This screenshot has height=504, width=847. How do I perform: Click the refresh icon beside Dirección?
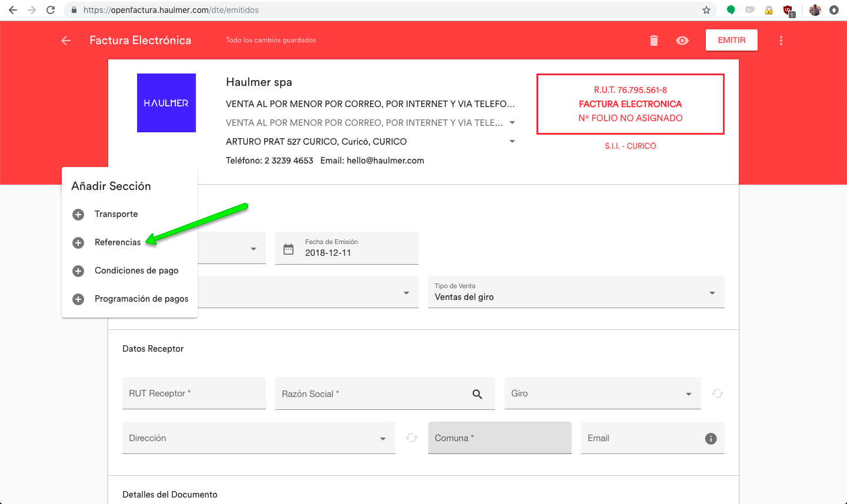click(x=412, y=438)
